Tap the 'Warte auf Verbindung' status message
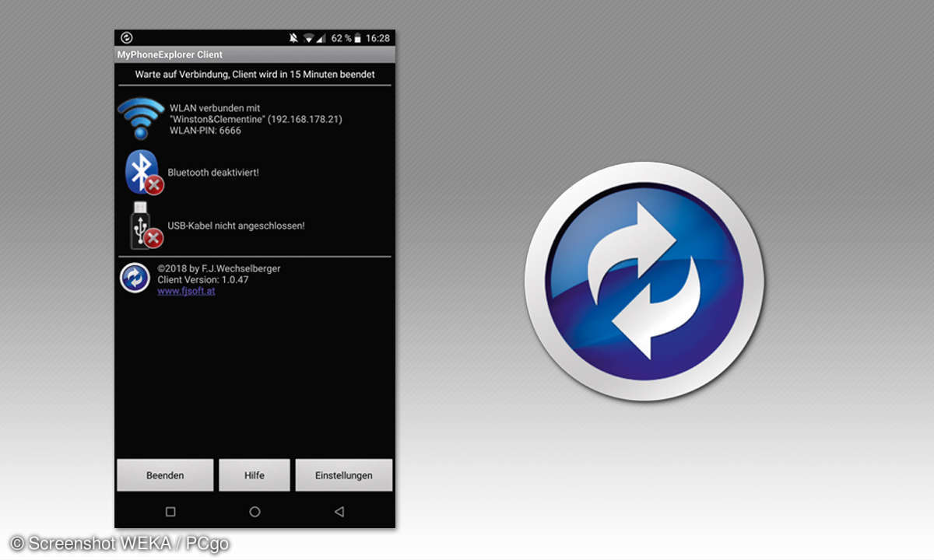Screen dimensions: 934x560 click(x=255, y=75)
